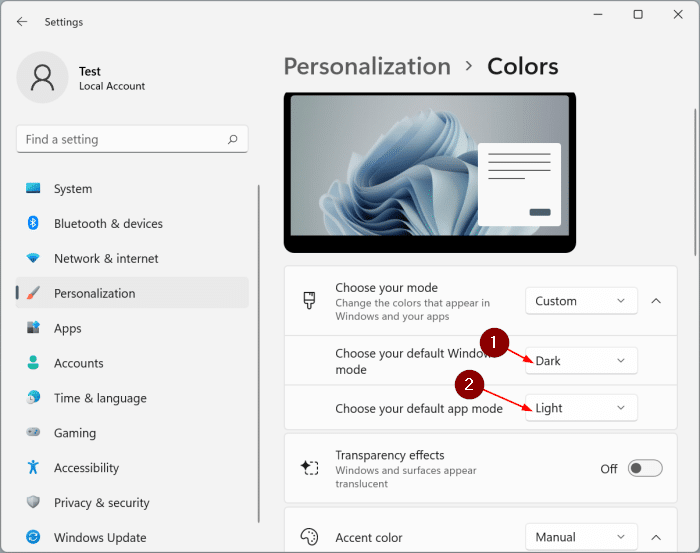Open the Accent color Manual dropdown
Image resolution: width=700 pixels, height=553 pixels.
pos(581,537)
